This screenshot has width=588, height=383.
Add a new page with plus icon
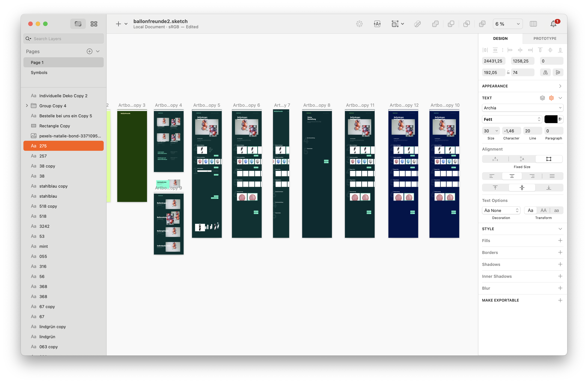(89, 51)
